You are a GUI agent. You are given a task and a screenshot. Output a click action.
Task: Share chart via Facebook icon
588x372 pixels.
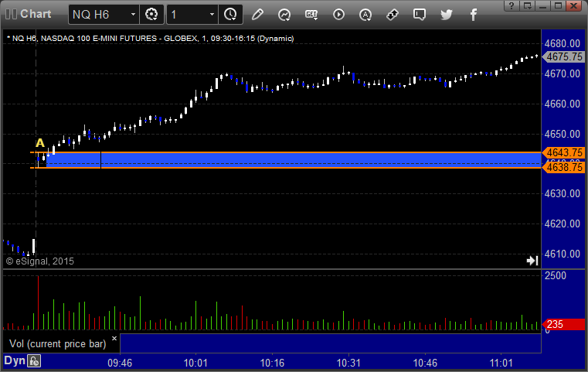tap(474, 15)
